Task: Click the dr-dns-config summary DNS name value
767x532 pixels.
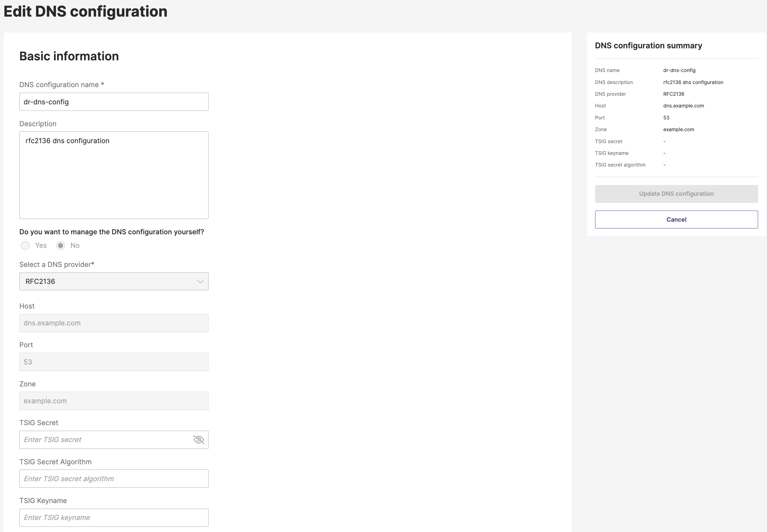Action: click(x=679, y=70)
